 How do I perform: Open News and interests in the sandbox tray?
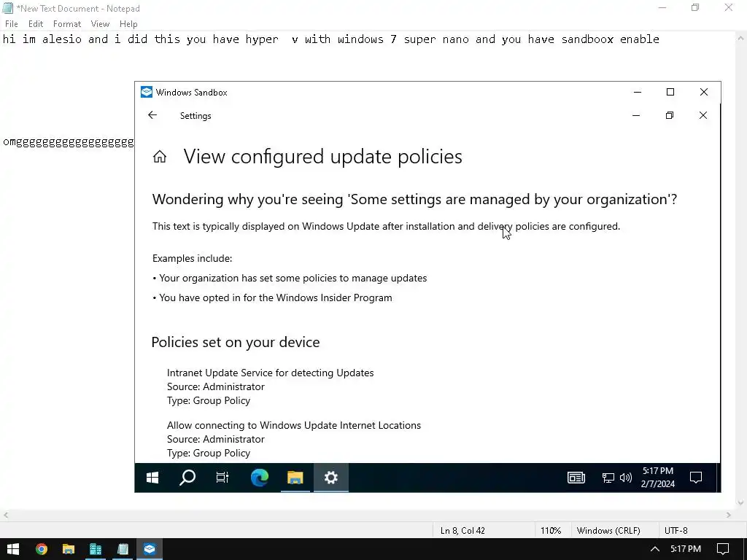point(576,478)
